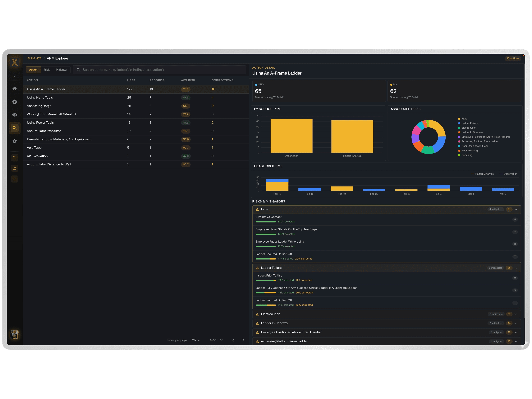532x399 pixels.
Task: Open the third folder icon in the sidebar
Action: (x=15, y=179)
